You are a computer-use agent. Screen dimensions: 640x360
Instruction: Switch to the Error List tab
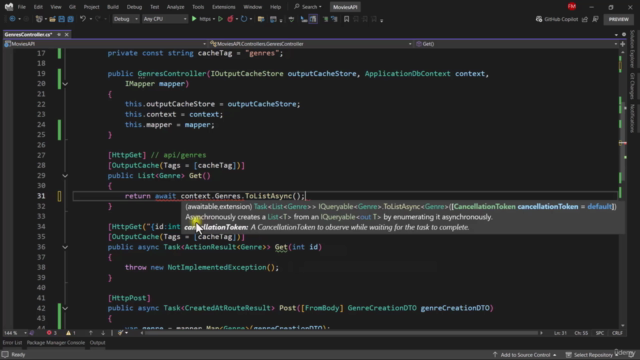(x=12, y=343)
